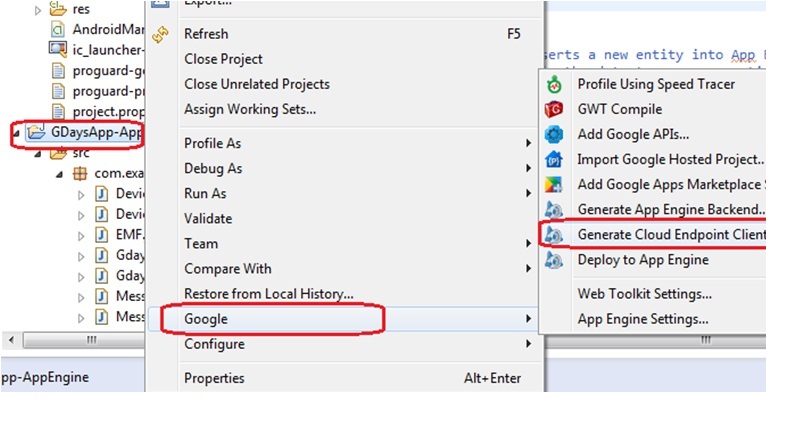The image size is (790, 435).
Task: Click the Refresh icon in context menu
Action: (160, 34)
